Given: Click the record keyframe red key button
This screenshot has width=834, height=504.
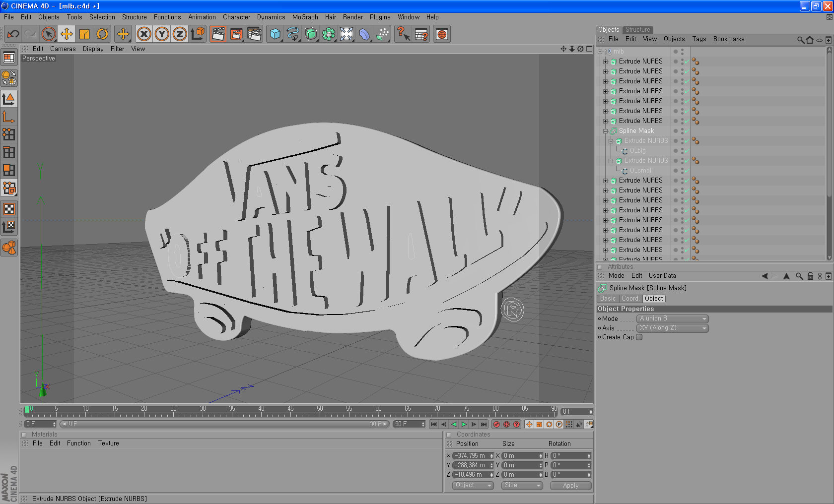Looking at the screenshot, I should [x=496, y=424].
